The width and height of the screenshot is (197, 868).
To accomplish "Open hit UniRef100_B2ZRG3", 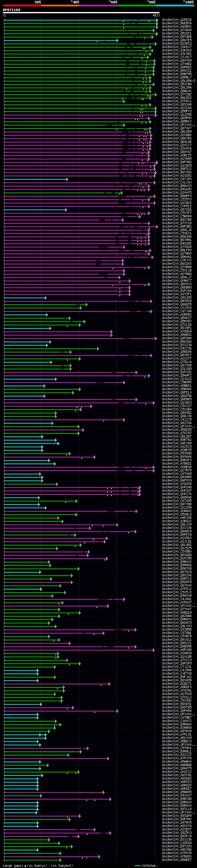I will pyautogui.click(x=177, y=43).
